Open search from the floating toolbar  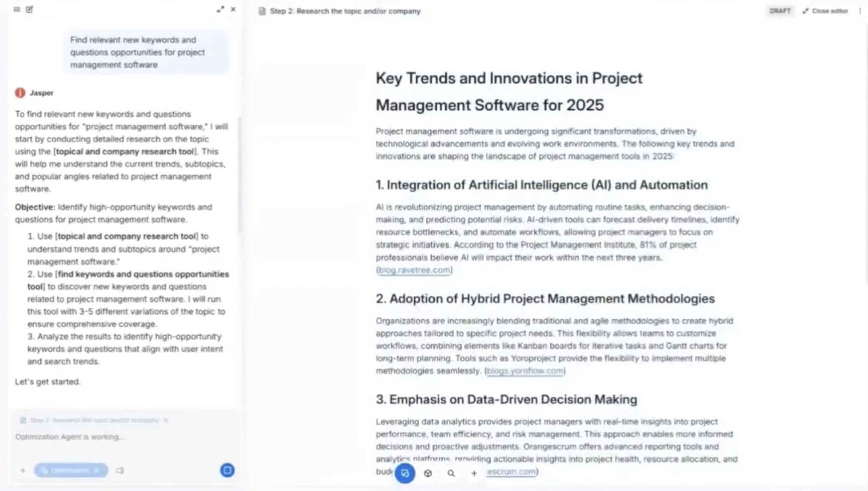pos(451,473)
